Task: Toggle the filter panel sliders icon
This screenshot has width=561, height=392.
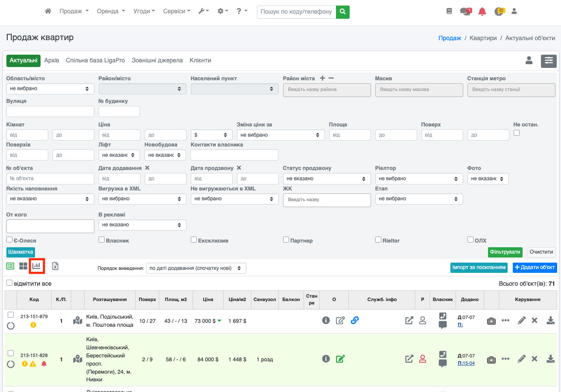Action: (x=549, y=61)
